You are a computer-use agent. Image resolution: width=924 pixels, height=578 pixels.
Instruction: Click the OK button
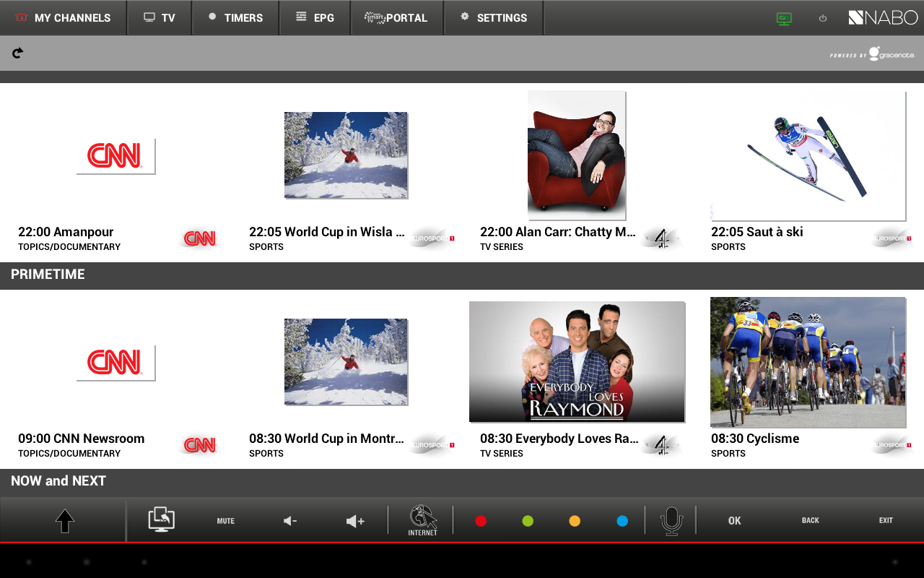735,521
